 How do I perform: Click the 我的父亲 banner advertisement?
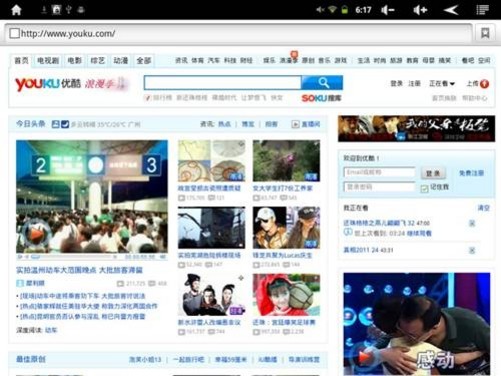point(416,129)
